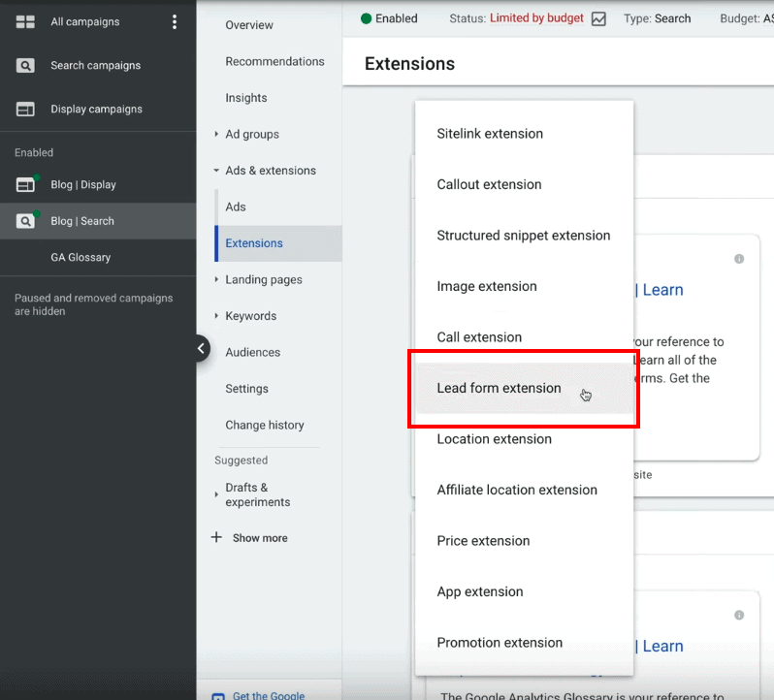Open Change history
The width and height of the screenshot is (774, 700).
(265, 425)
